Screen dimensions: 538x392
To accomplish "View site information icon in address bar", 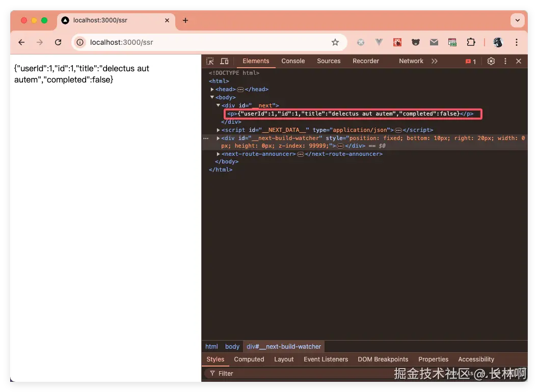I will coord(80,42).
